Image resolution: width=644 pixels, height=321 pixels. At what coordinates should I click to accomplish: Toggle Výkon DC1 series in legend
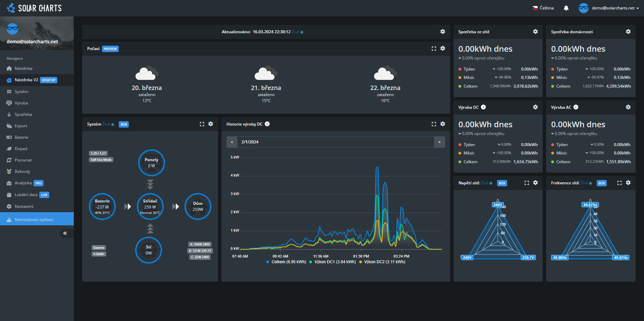332,262
